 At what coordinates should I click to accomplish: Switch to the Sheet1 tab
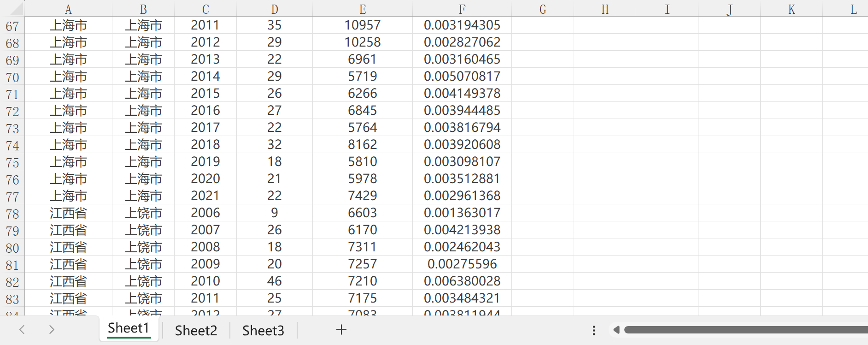tap(129, 328)
